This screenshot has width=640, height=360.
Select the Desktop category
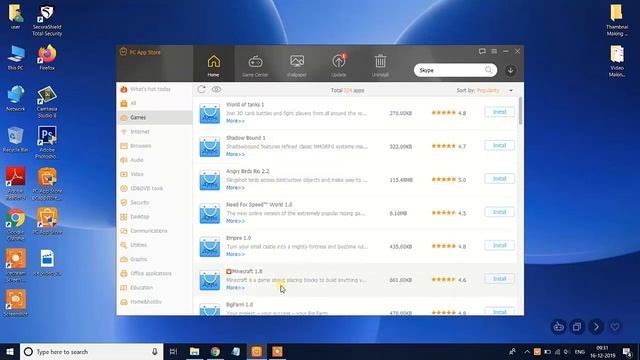coord(154,217)
